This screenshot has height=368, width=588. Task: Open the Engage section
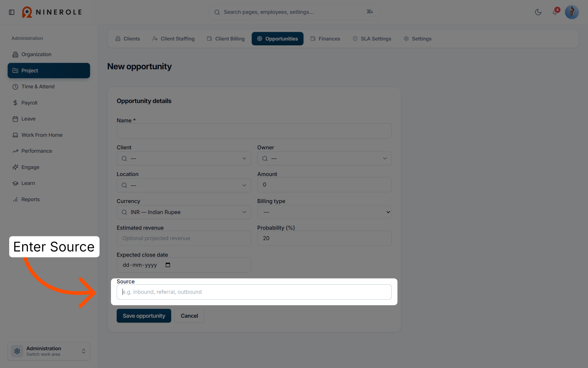49,167
